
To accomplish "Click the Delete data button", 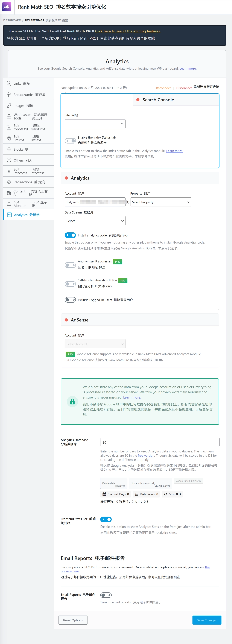I will pyautogui.click(x=114, y=483).
